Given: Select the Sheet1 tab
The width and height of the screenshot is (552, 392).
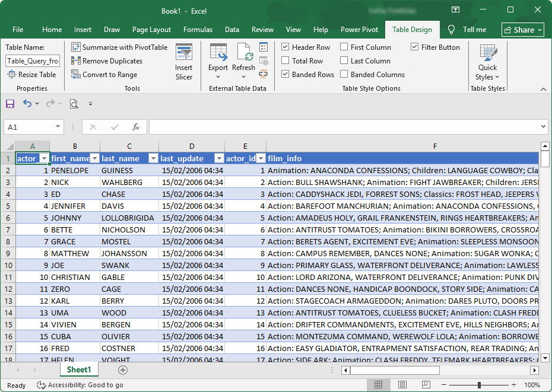Looking at the screenshot, I should [x=78, y=369].
